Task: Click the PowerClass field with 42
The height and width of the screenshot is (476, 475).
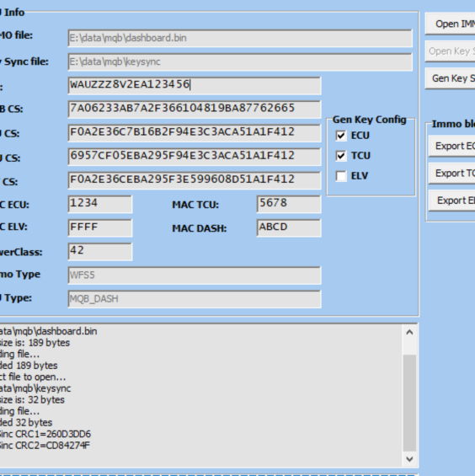Action: tap(100, 251)
